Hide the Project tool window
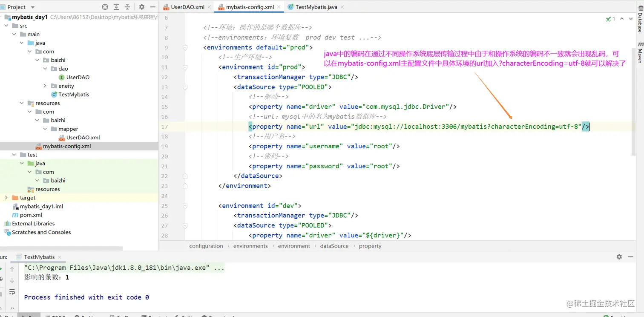The width and height of the screenshot is (644, 317). click(152, 7)
